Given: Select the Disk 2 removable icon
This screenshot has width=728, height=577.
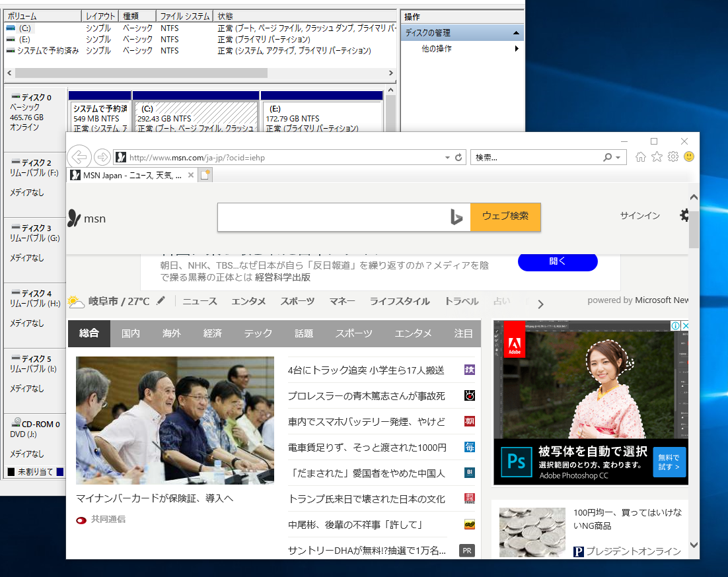Looking at the screenshot, I should [x=16, y=162].
